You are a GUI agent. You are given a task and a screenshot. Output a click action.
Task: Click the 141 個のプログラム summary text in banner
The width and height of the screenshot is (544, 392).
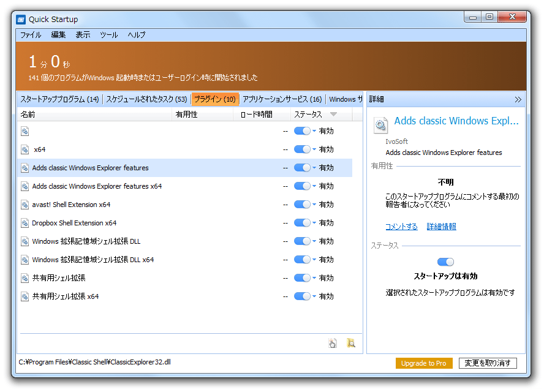point(143,78)
